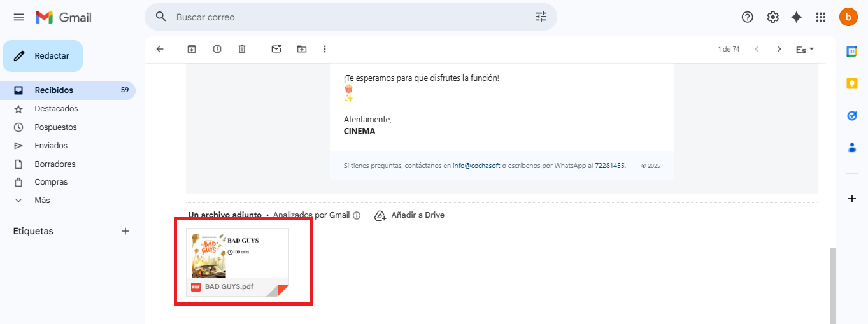Open the Enviados folder

coord(51,146)
